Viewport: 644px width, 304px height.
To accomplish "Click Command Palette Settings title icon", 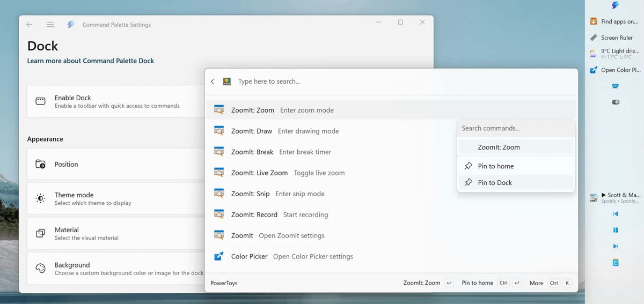I will 71,24.
